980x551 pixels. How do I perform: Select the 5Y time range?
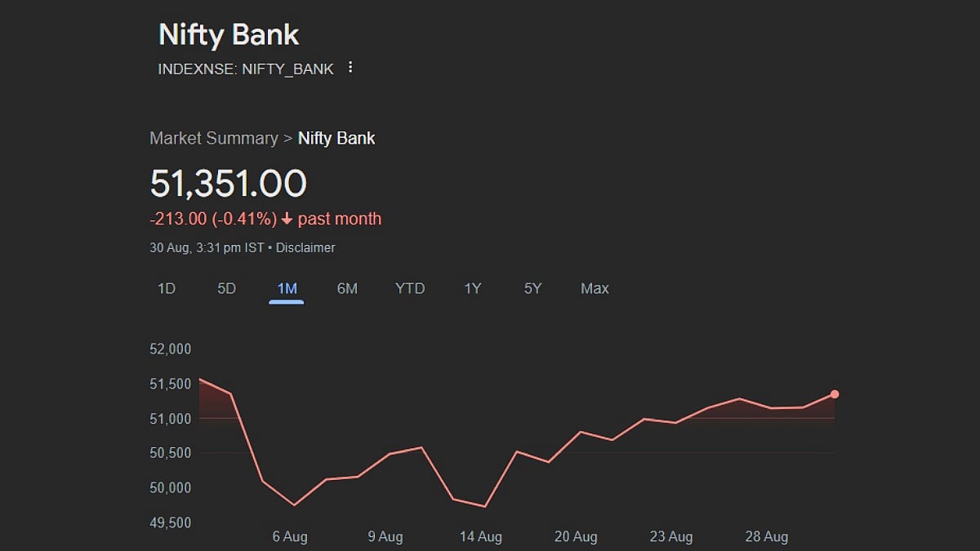point(532,288)
